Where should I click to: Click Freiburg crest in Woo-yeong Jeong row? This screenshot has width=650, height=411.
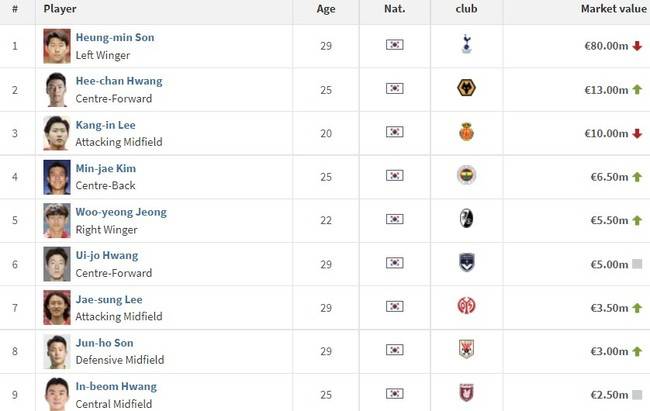pos(466,219)
